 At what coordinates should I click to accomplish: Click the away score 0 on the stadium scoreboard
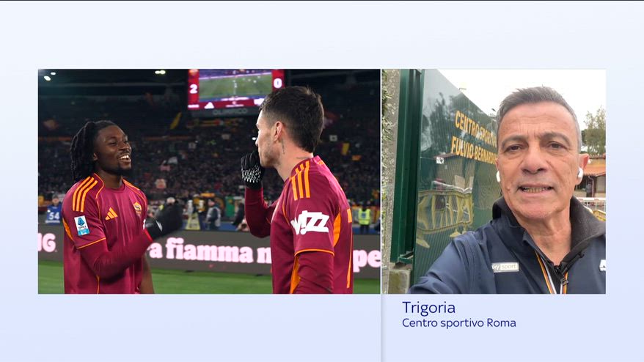(x=278, y=84)
